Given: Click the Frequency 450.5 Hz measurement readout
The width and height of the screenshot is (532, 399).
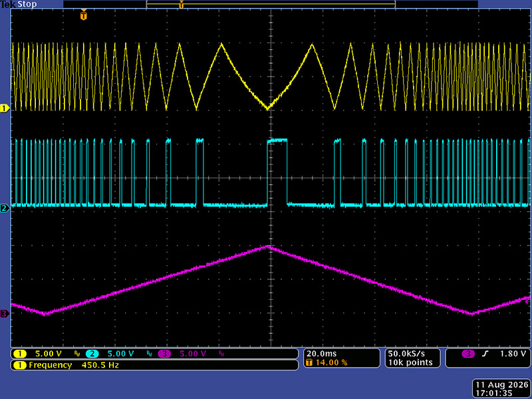Looking at the screenshot, I should click(x=74, y=365).
